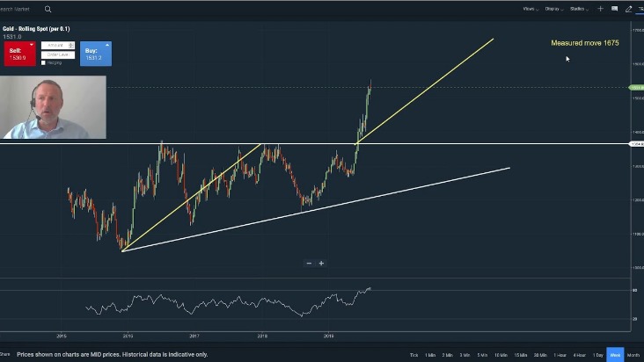Image resolution: width=644 pixels, height=362 pixels.
Task: Click the search magnifier icon
Action: (x=48, y=9)
